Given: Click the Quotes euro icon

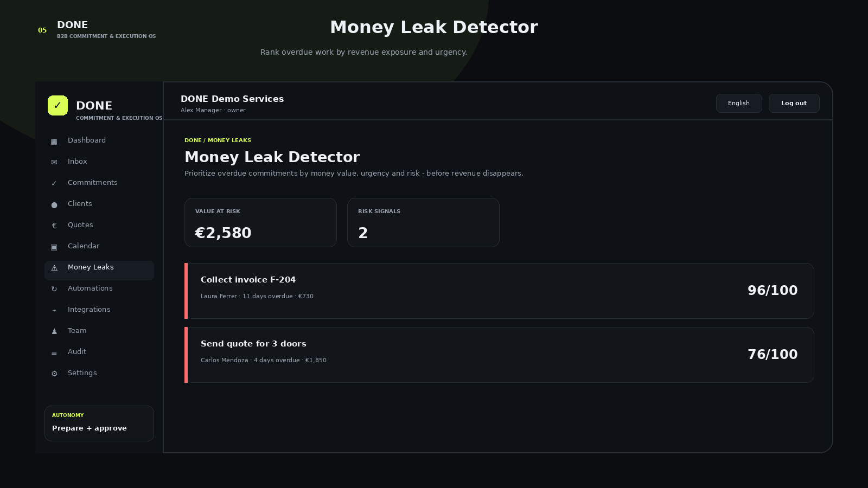Looking at the screenshot, I should (54, 226).
